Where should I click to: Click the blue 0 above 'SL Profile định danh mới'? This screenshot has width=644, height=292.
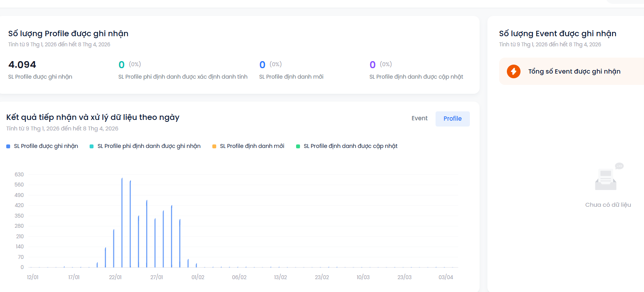262,65
